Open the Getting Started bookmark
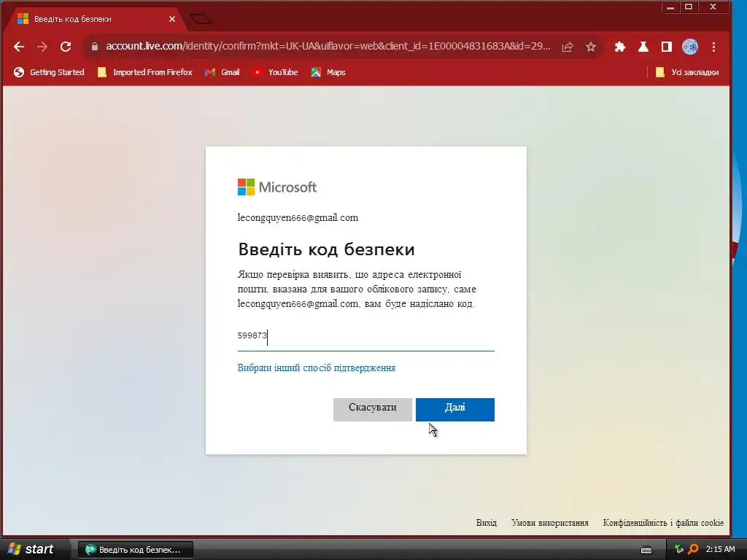Image resolution: width=747 pixels, height=560 pixels. coord(49,72)
